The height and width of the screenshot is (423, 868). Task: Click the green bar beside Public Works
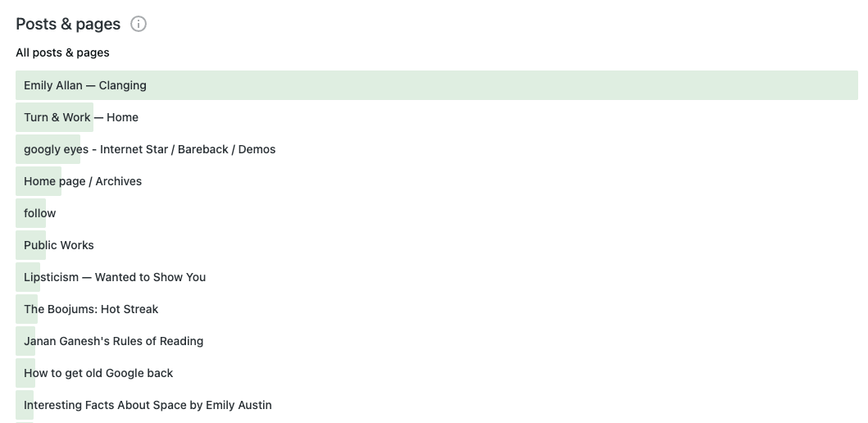[x=30, y=245]
